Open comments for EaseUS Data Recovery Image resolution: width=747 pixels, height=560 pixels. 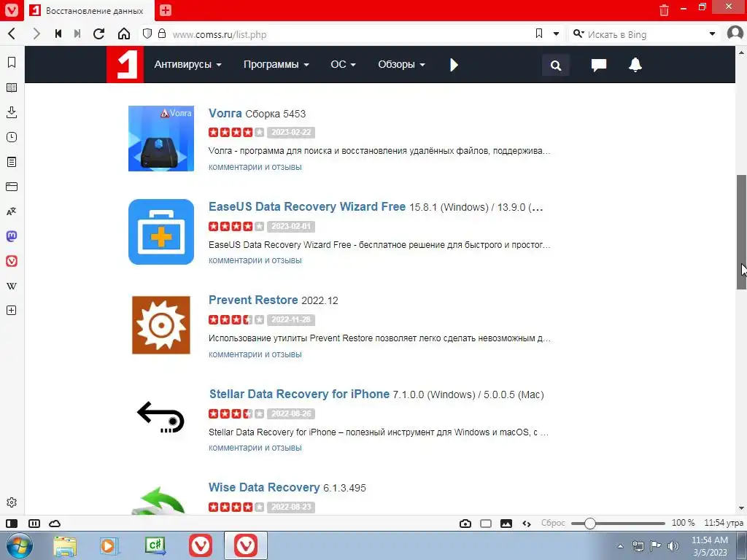click(x=255, y=260)
